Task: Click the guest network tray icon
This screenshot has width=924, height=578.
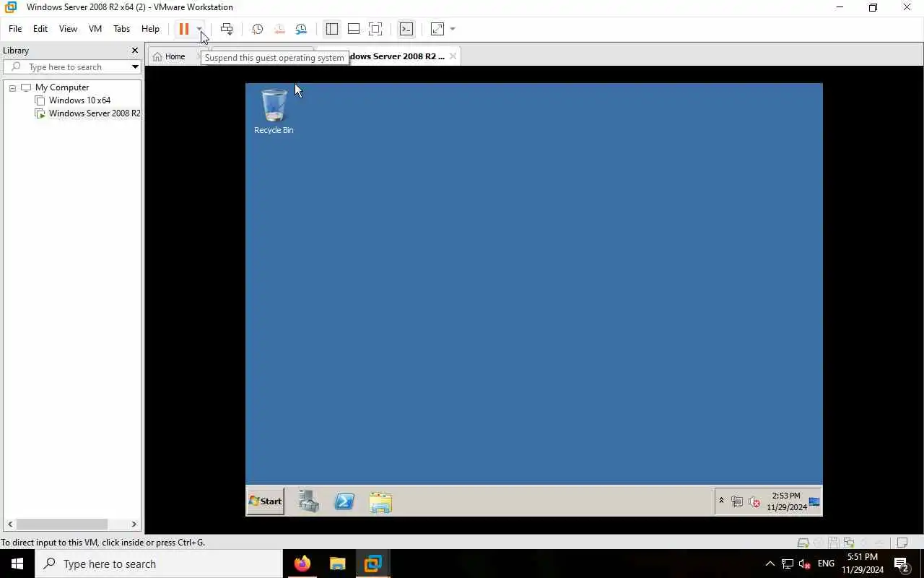Action: point(736,501)
